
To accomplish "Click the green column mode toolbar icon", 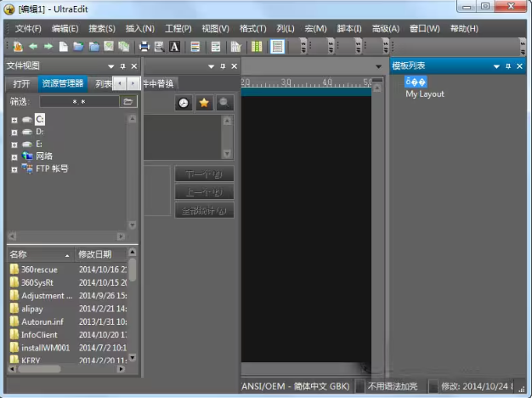I will (x=257, y=47).
